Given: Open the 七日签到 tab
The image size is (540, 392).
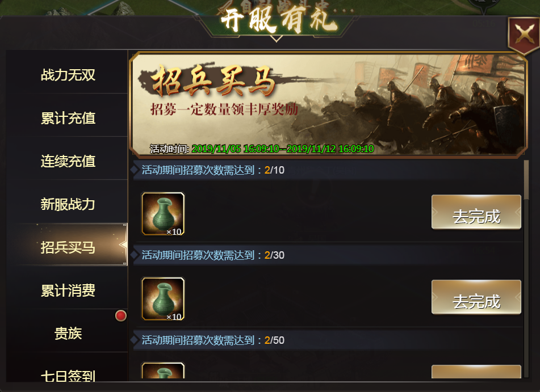Looking at the screenshot, I should (x=68, y=376).
